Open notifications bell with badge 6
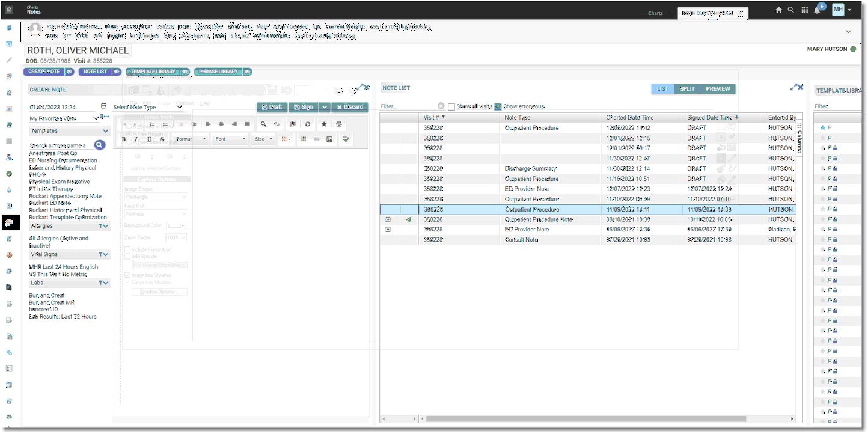This screenshot has height=434, width=868. [x=818, y=10]
